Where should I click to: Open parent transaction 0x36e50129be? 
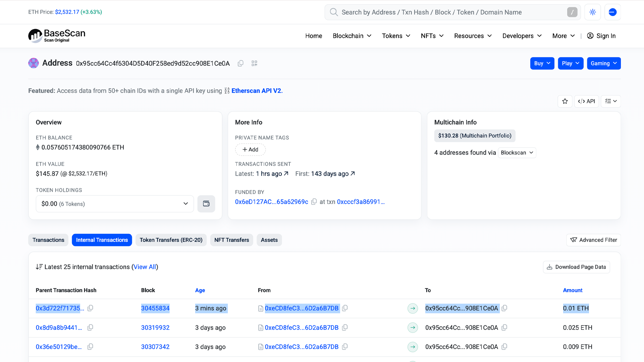[x=59, y=347]
